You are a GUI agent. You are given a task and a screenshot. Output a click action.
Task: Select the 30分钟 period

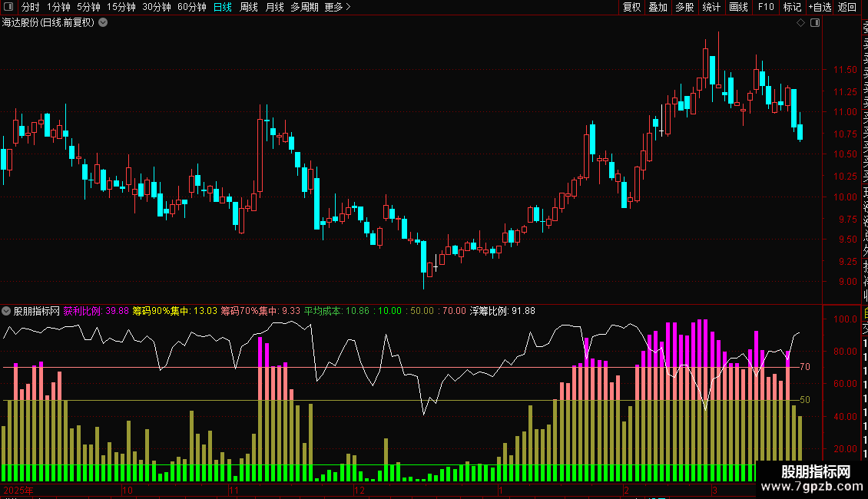click(157, 7)
